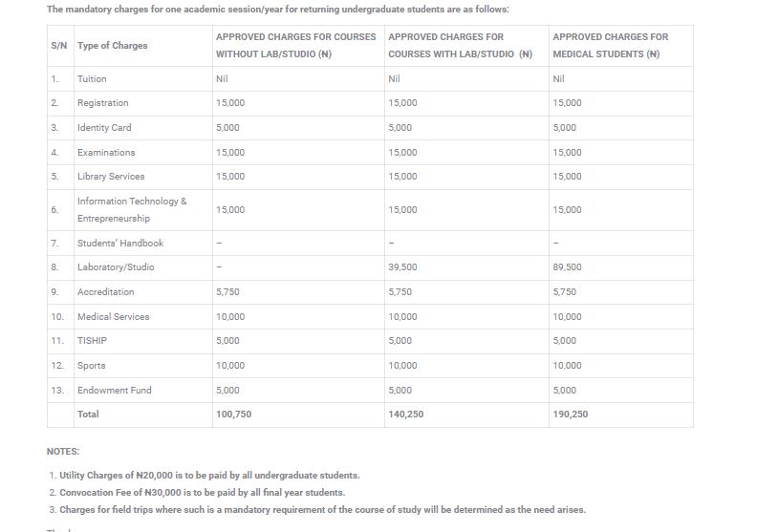Click the Endowment Fund row label

coord(114,391)
